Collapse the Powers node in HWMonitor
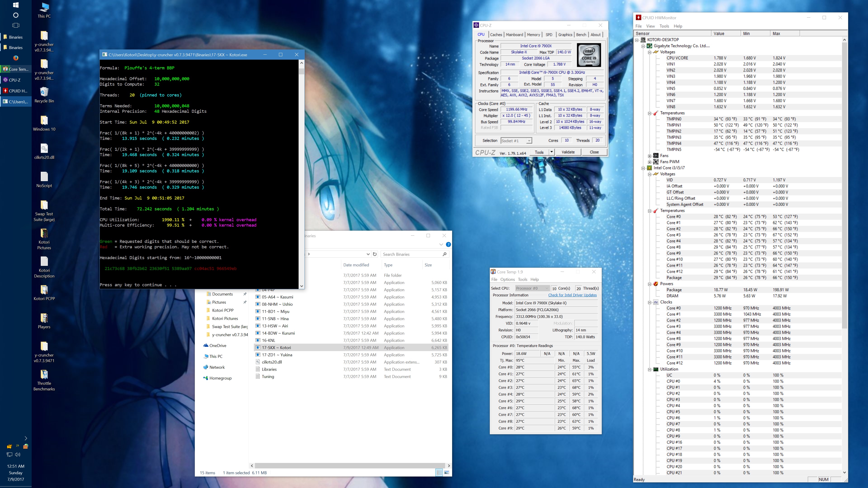The width and height of the screenshot is (868, 488). [x=650, y=284]
